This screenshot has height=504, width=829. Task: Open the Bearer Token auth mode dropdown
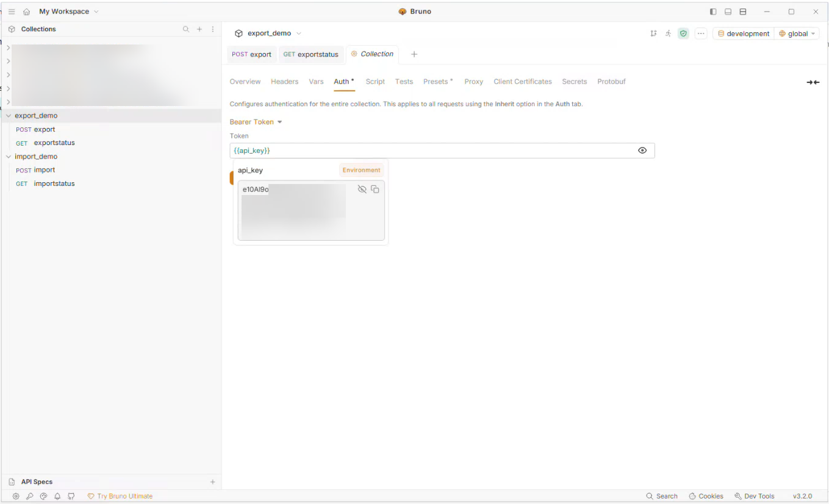click(x=256, y=122)
